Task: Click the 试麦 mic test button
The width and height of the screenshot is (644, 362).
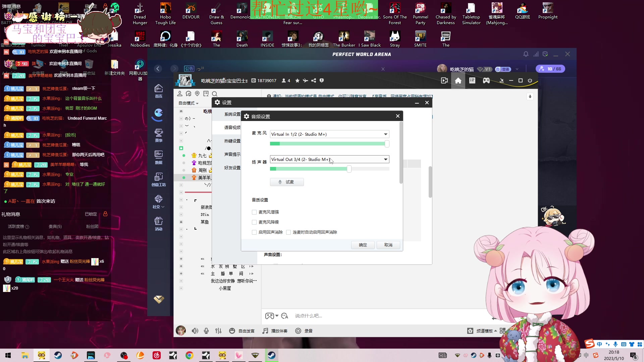Action: click(x=287, y=182)
